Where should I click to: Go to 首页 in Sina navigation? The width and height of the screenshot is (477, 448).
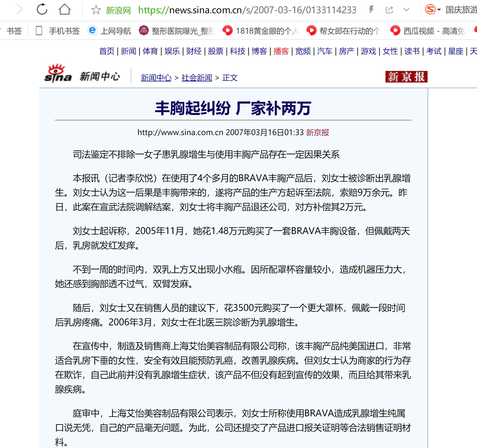[107, 51]
